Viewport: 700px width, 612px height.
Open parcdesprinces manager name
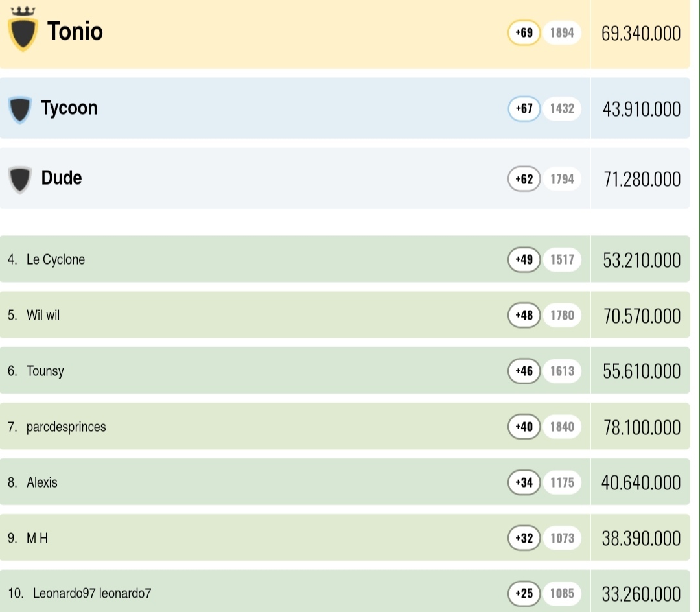66,427
